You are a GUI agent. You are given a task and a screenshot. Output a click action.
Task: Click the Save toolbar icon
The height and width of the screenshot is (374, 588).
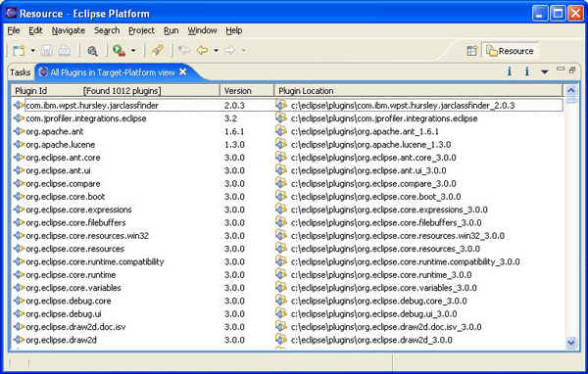coord(47,50)
